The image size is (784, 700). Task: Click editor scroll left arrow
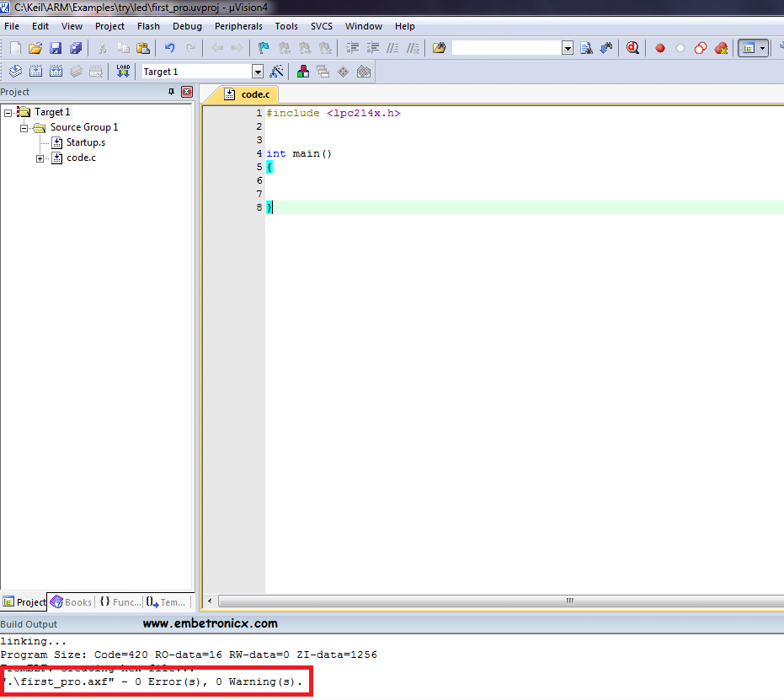click(x=210, y=601)
